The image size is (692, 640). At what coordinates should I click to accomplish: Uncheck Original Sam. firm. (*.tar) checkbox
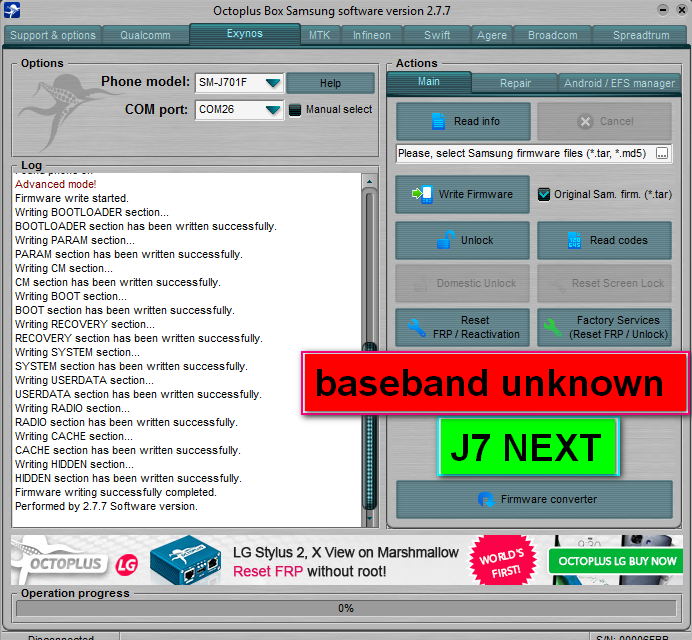click(544, 194)
